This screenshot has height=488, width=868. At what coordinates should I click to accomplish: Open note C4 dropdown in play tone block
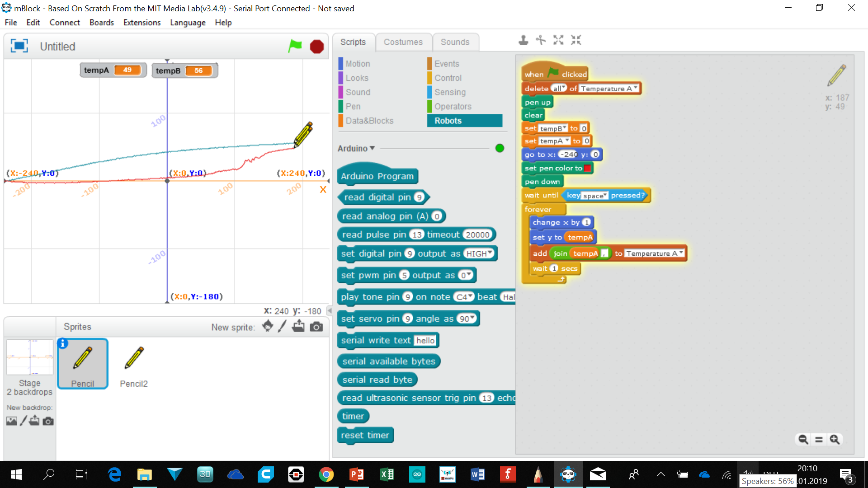click(464, 297)
